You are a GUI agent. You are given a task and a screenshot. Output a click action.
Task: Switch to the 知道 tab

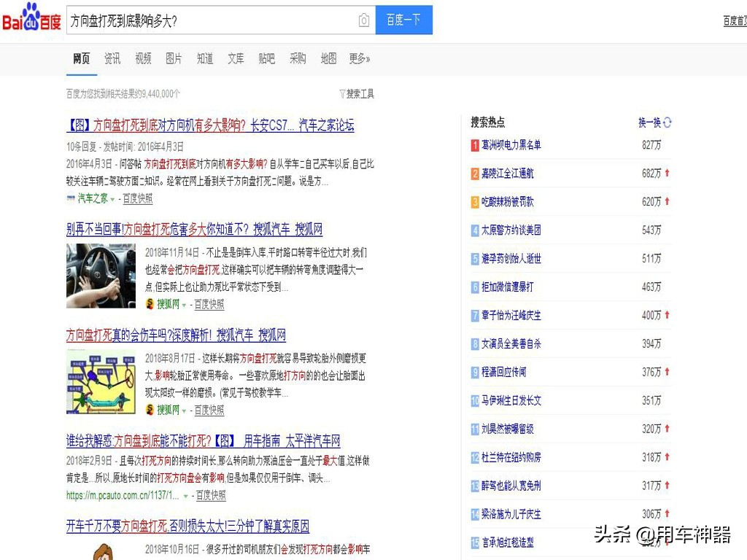point(205,58)
